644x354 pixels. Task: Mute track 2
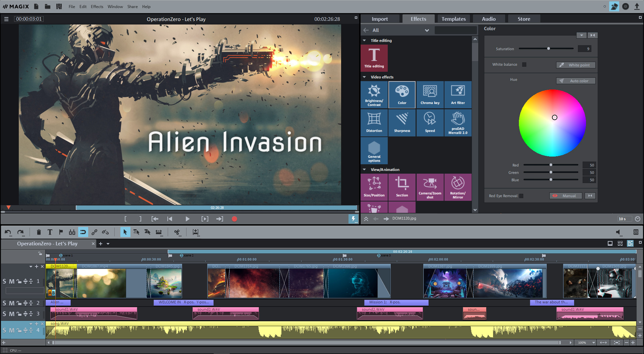click(11, 303)
